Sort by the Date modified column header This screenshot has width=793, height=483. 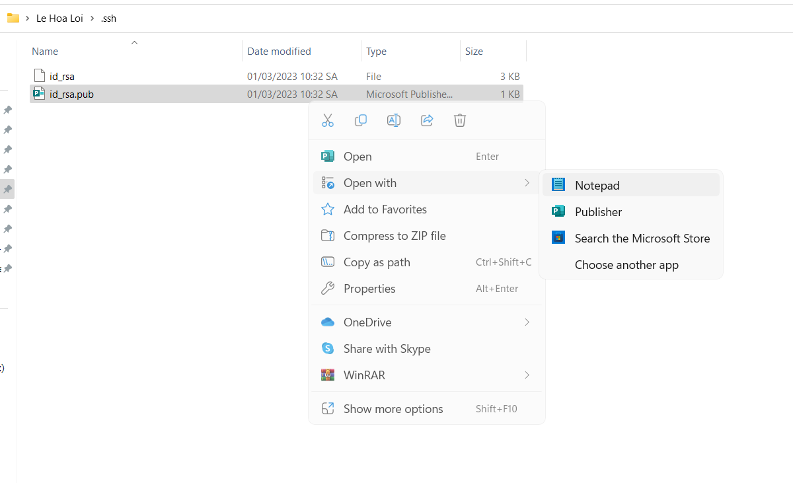[x=279, y=51]
